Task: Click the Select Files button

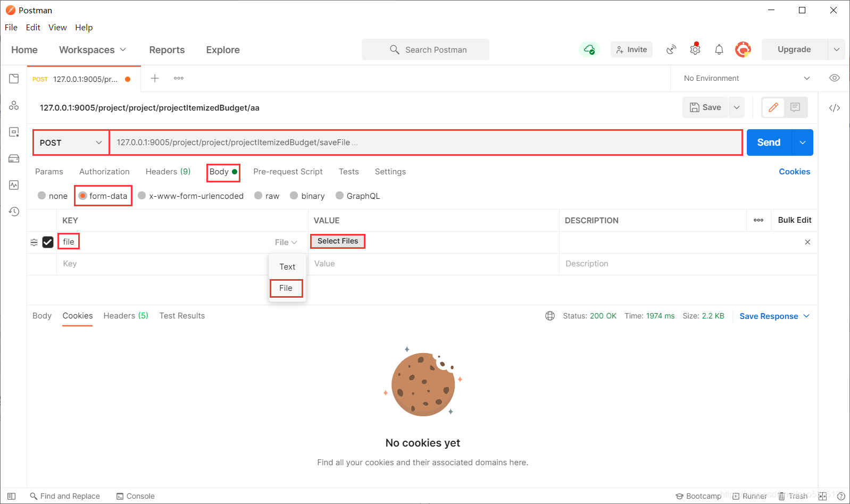Action: click(338, 241)
